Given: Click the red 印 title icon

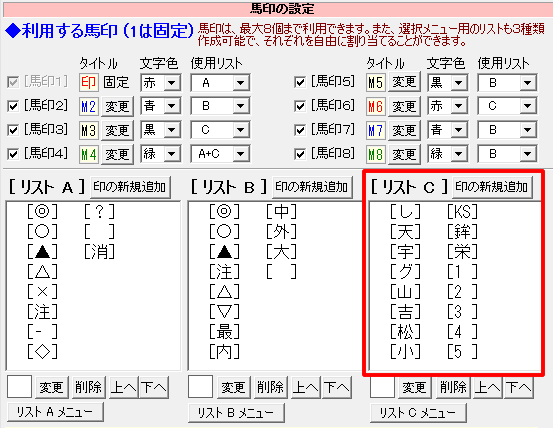Looking at the screenshot, I should [x=89, y=83].
